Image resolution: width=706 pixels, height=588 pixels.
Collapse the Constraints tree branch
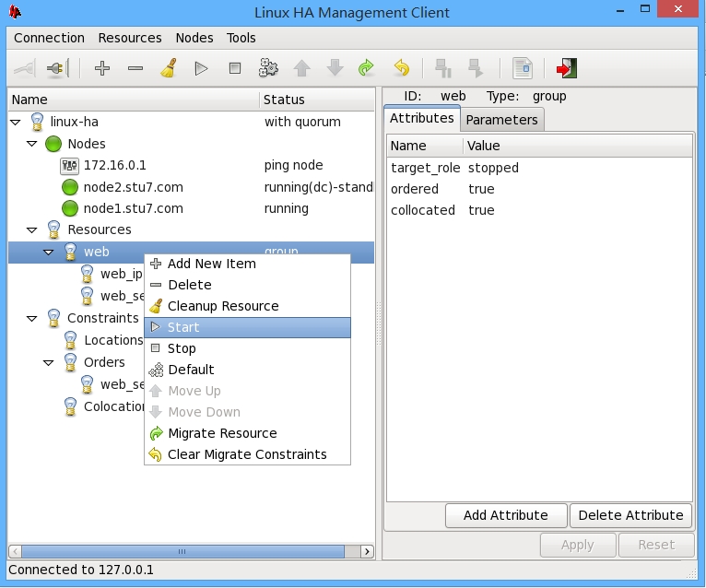pos(31,319)
